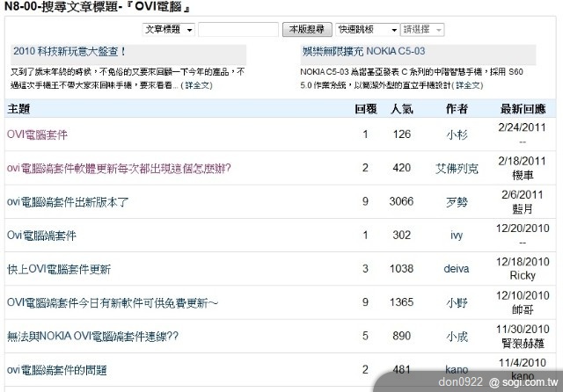The height and width of the screenshot is (392, 563).
Task: View author deiva's profile
Action: [456, 269]
